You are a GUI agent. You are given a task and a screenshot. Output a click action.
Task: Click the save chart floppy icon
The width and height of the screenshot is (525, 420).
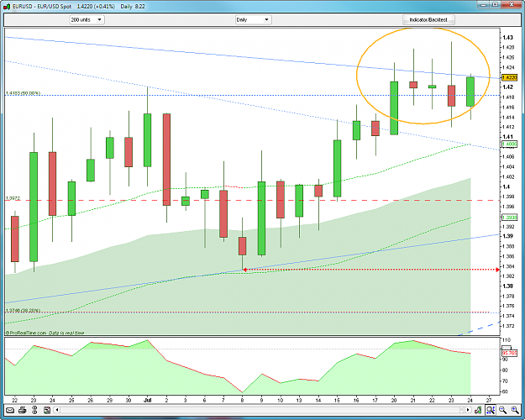pos(47,410)
